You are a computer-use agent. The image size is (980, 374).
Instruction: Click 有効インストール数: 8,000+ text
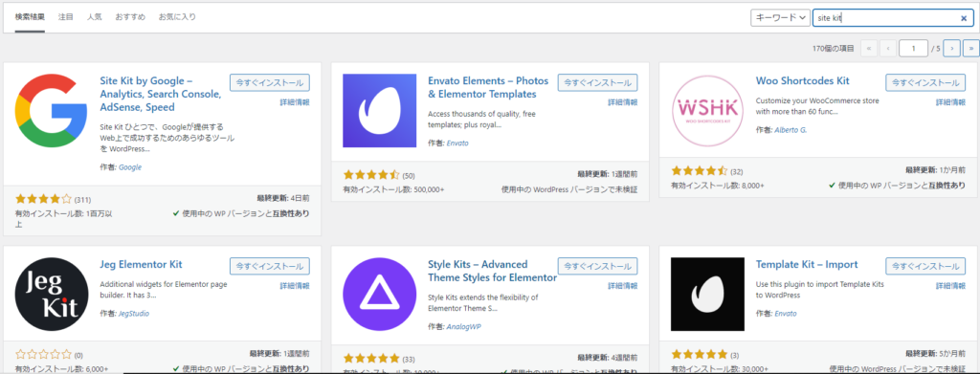[718, 186]
